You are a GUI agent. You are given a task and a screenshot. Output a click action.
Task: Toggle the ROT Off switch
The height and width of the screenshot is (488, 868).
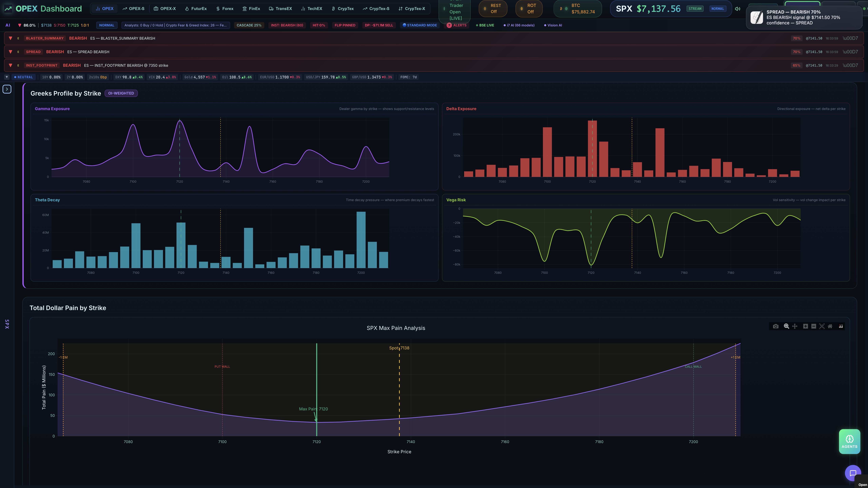(x=529, y=9)
